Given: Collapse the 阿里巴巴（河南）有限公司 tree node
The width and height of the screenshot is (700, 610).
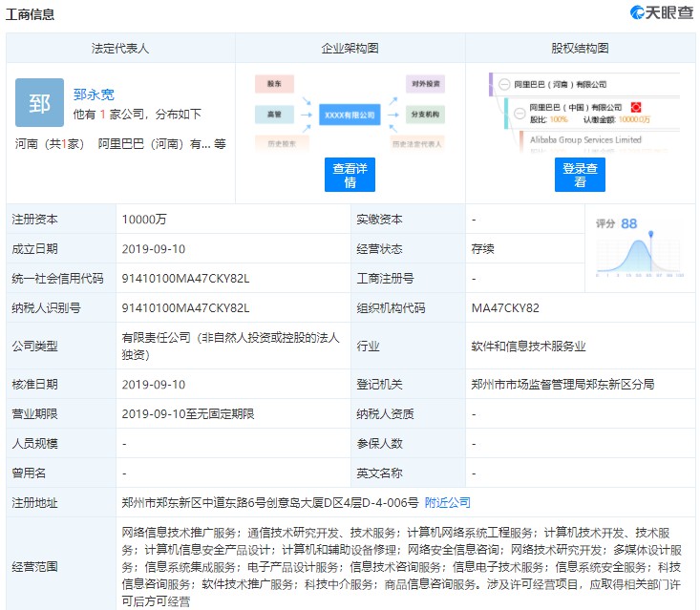Looking at the screenshot, I should click(504, 84).
